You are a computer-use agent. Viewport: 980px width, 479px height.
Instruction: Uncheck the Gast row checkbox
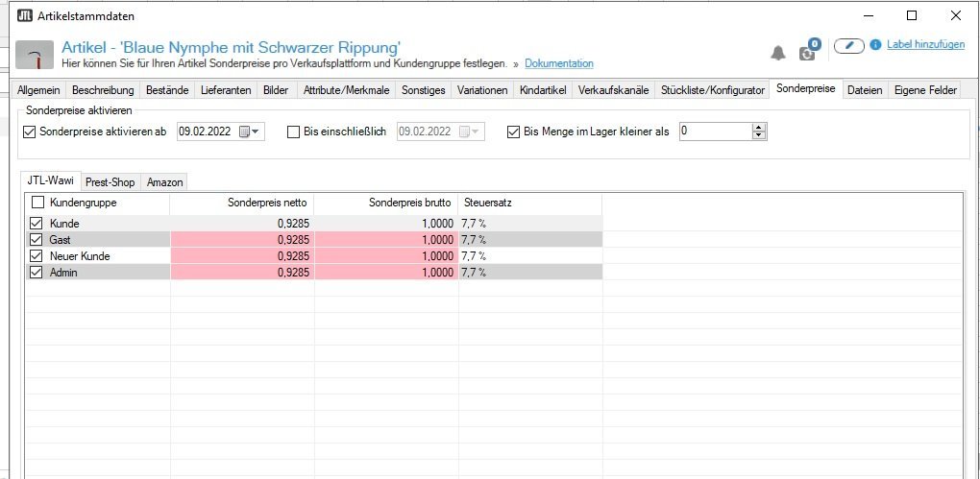pyautogui.click(x=37, y=239)
